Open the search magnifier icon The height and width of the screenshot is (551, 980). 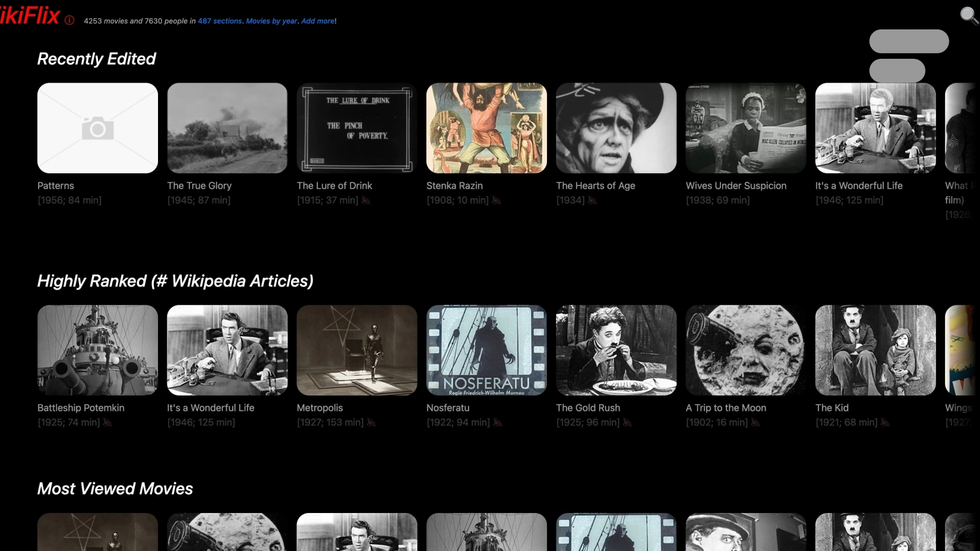pyautogui.click(x=968, y=15)
